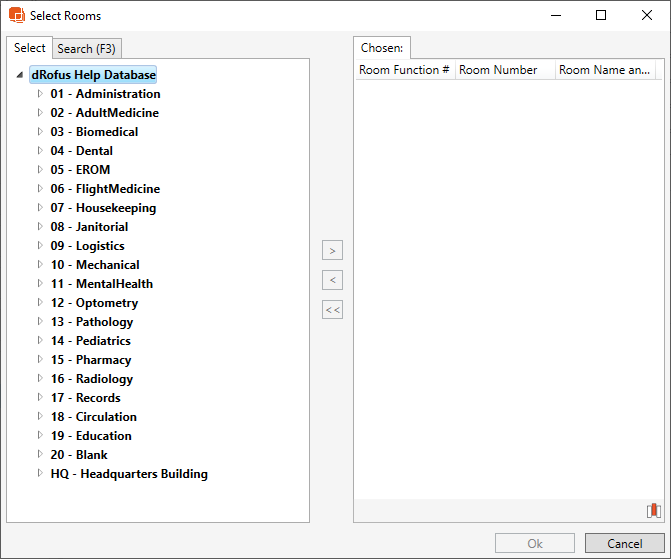
Task: Click the dRofus app icon in title bar
Action: tap(16, 15)
